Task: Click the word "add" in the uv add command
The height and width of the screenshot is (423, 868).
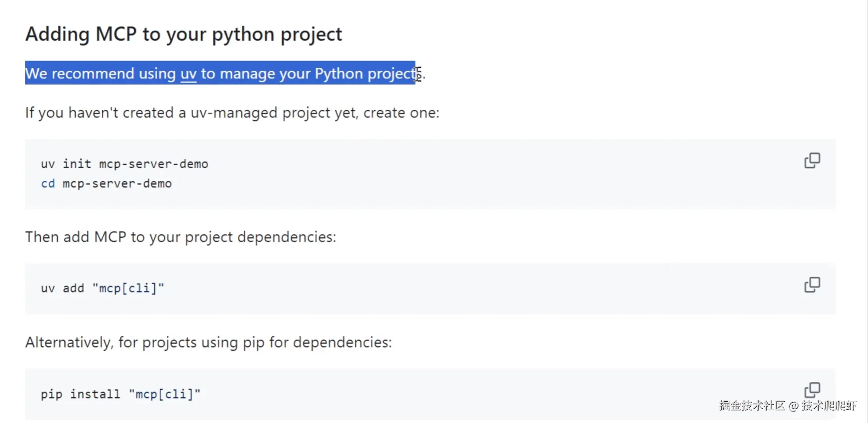Action: coord(73,288)
